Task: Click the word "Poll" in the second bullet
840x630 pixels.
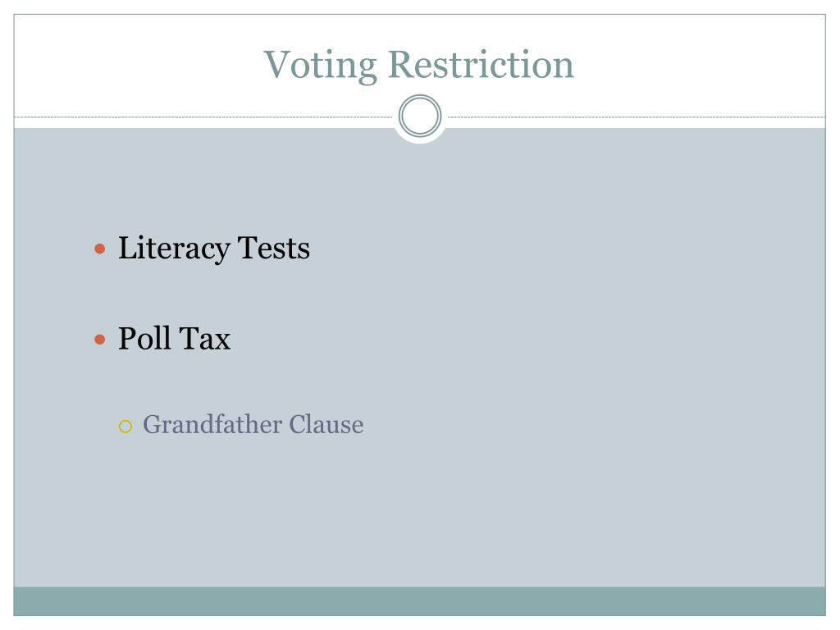Action: tap(144, 339)
